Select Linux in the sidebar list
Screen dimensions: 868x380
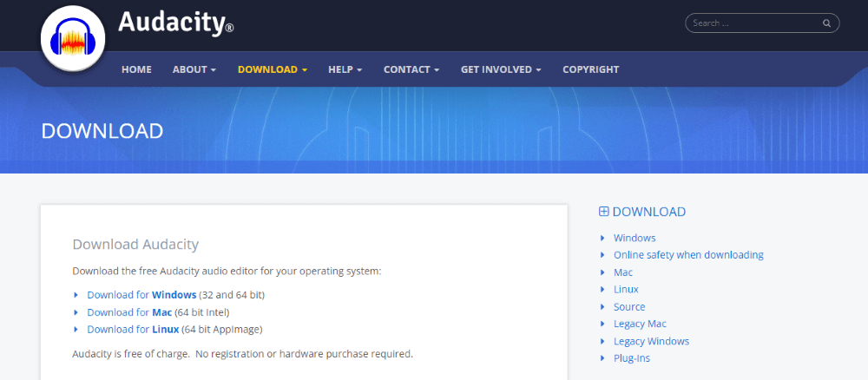click(x=626, y=289)
